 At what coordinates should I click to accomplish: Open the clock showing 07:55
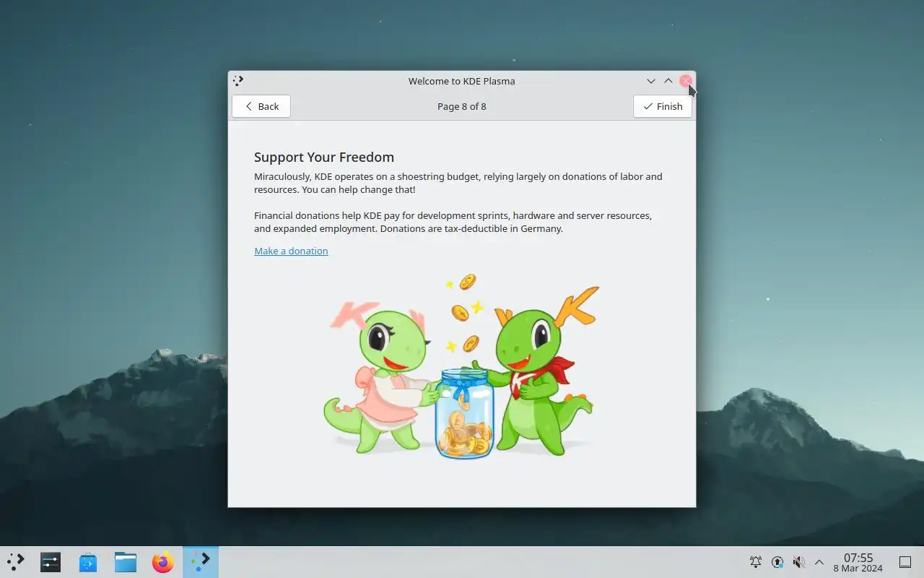pos(858,562)
